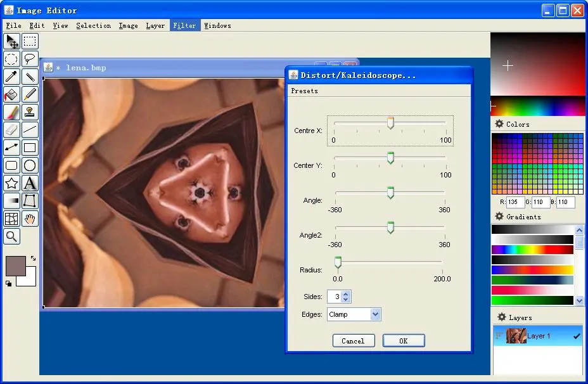This screenshot has width=588, height=384.
Task: Click the white background color swatch
Action: pos(31,281)
